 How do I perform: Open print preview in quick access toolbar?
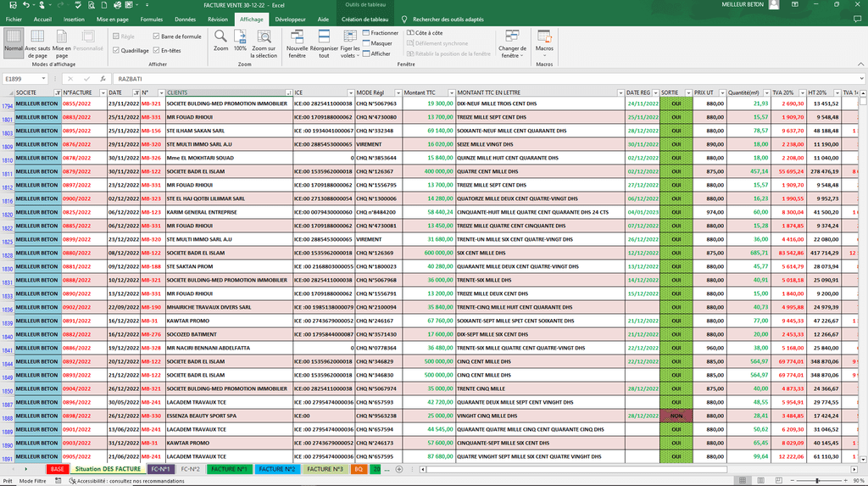pos(92,5)
